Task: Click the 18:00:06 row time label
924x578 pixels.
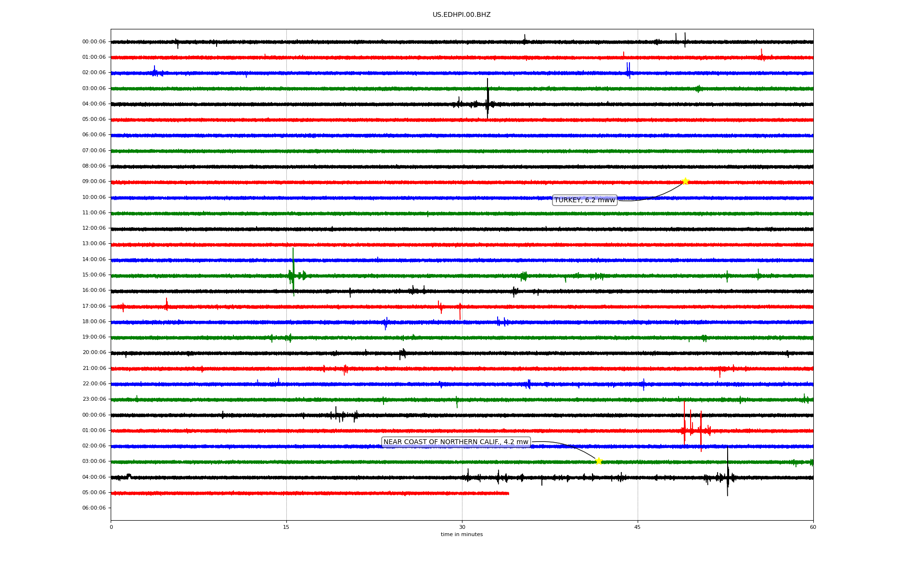Action: click(x=94, y=321)
